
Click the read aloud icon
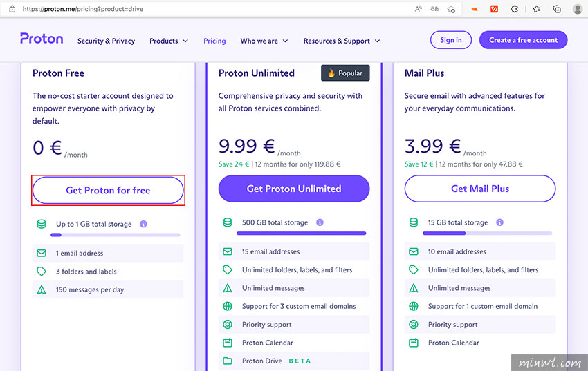point(418,9)
